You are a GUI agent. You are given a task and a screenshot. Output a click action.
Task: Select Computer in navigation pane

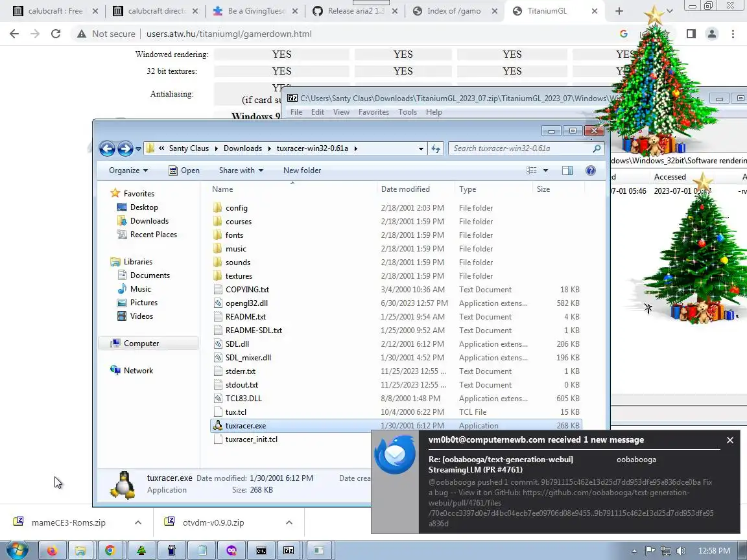[148, 344]
